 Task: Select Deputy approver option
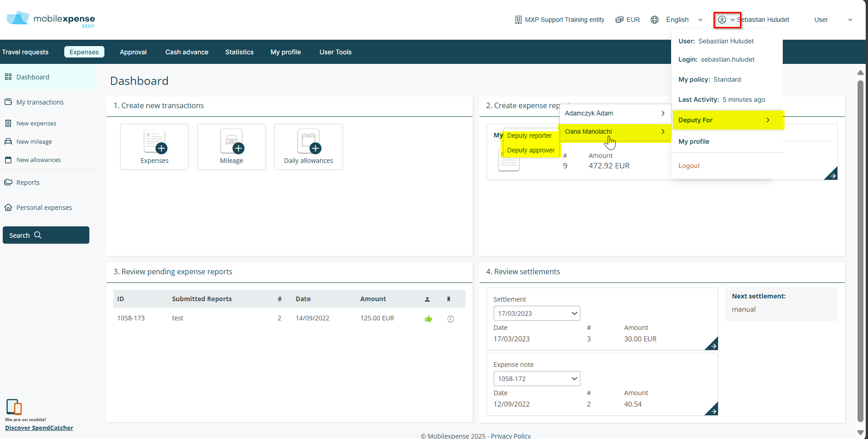click(x=531, y=150)
